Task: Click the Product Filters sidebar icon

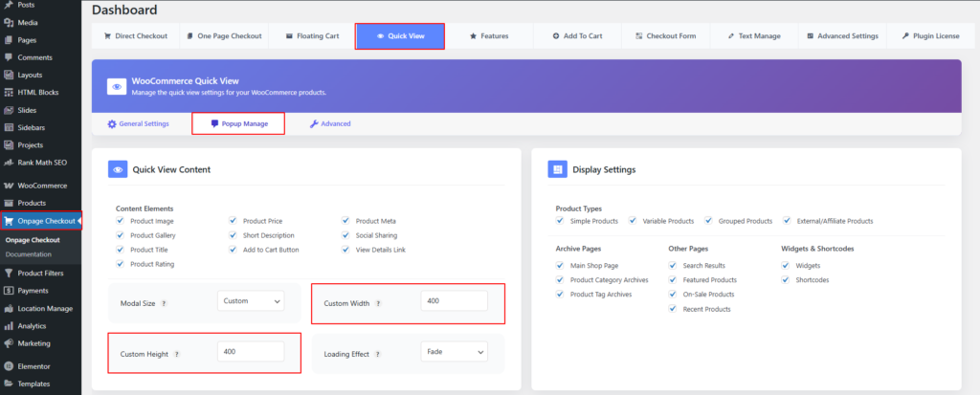Action: 9,274
